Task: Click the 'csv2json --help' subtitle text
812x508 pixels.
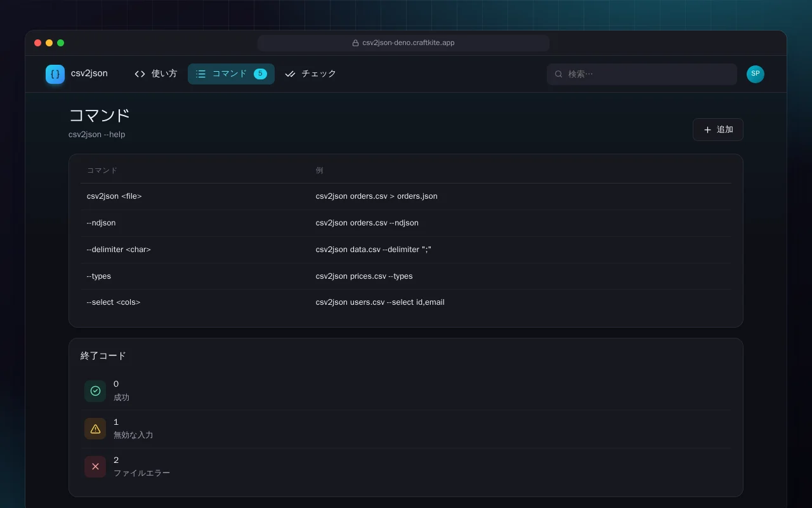Action: pyautogui.click(x=97, y=135)
